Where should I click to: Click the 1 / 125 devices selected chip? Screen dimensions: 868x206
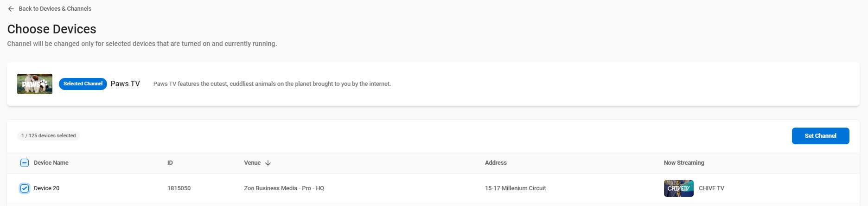(49, 136)
